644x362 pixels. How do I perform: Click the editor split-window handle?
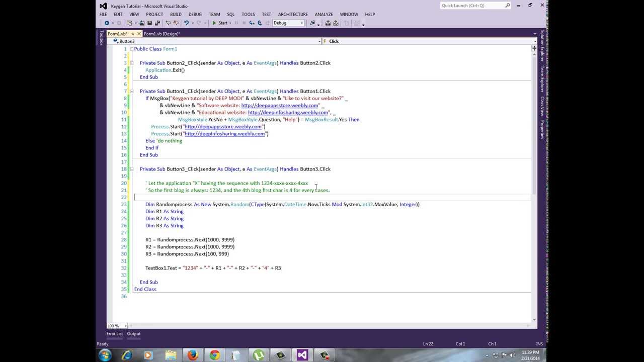(534, 49)
